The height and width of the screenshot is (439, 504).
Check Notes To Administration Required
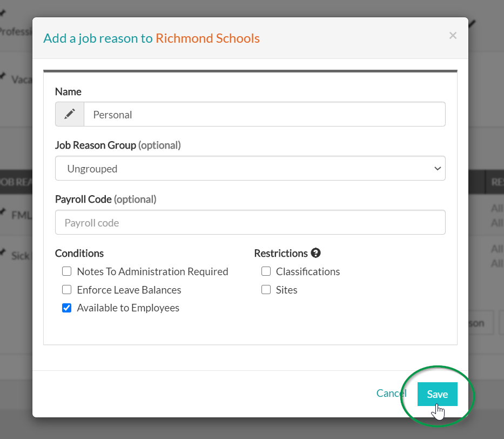click(67, 271)
